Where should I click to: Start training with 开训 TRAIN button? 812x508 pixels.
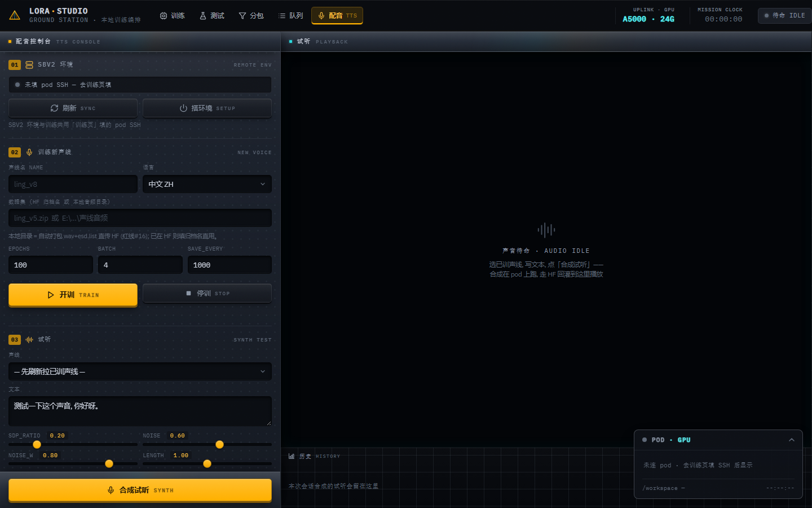tap(73, 295)
